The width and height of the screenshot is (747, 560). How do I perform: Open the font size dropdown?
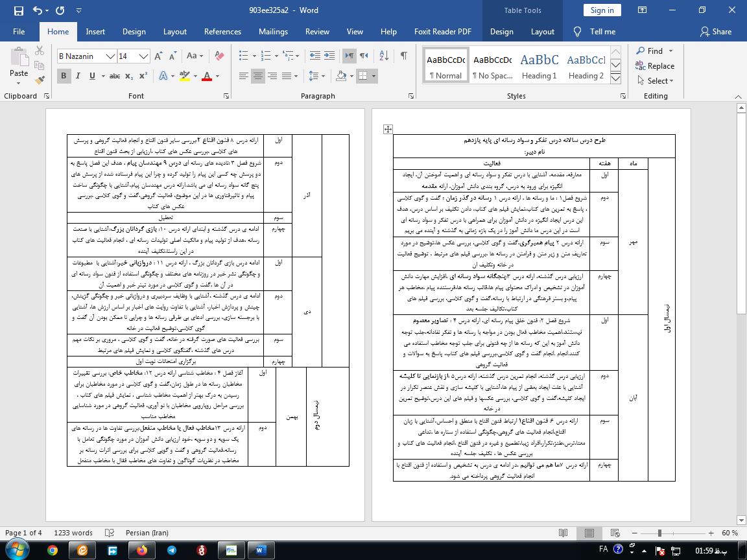(x=144, y=56)
